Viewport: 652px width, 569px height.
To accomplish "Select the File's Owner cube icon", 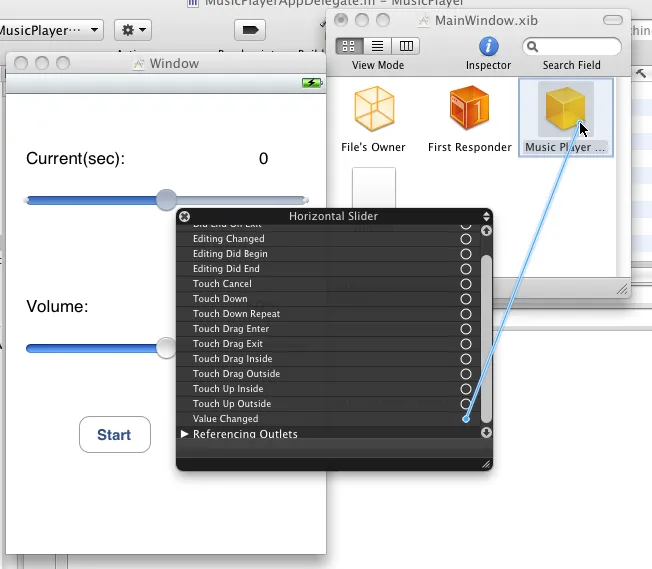I will (374, 111).
